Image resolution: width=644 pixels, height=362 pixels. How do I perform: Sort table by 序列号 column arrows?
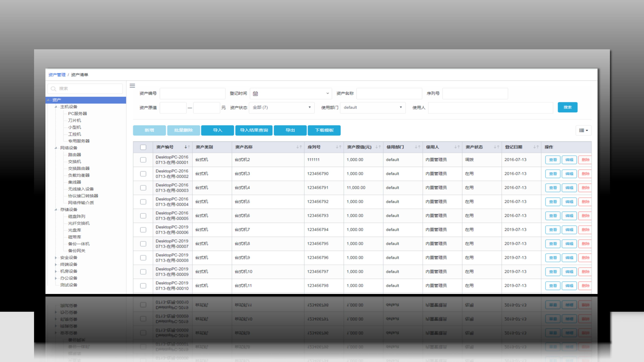[338, 147]
